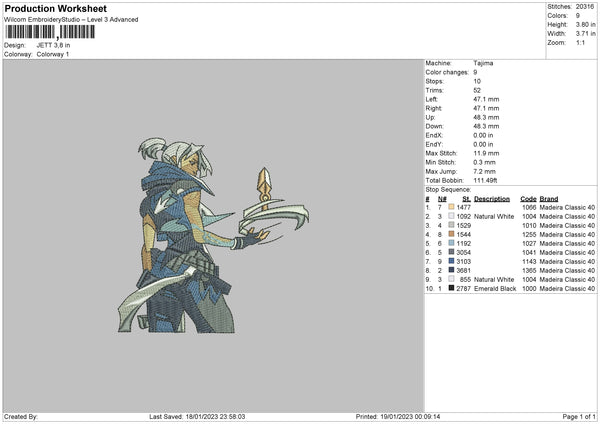Click the Zoom value '1:1'
The width and height of the screenshot is (600, 424).
[580, 42]
